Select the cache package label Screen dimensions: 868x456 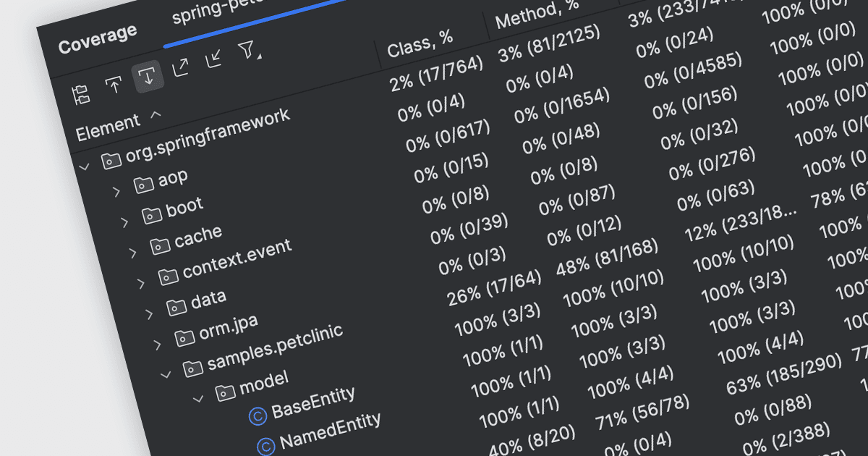198,237
